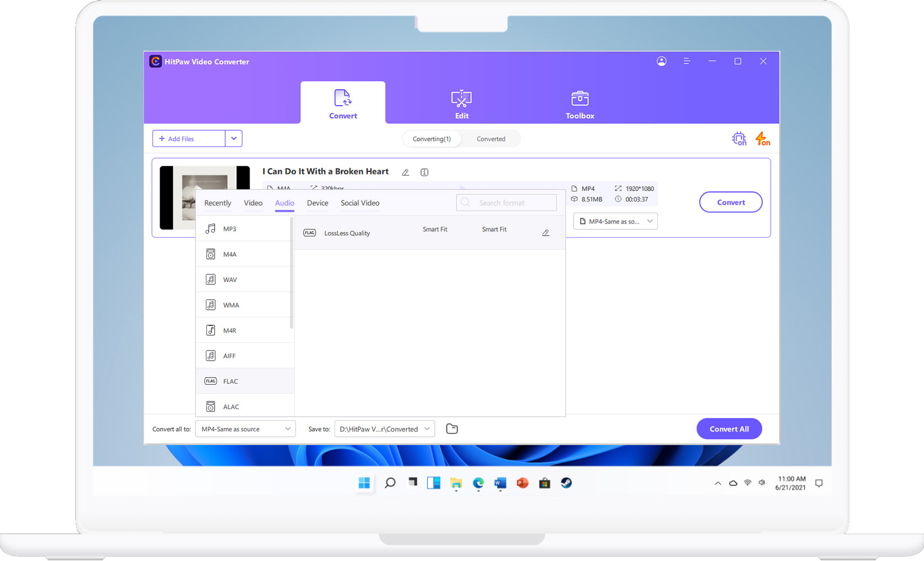
Task: Choose WMA format icon
Action: tap(210, 305)
